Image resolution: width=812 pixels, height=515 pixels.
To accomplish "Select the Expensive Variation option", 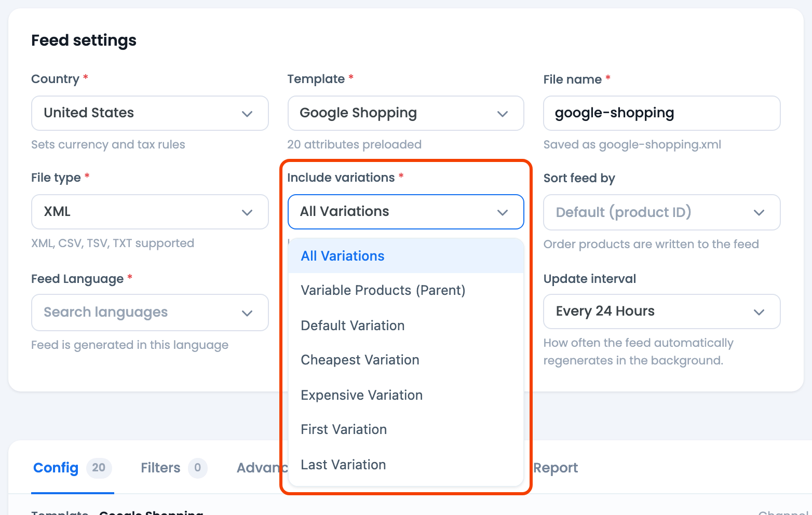I will tap(406, 395).
